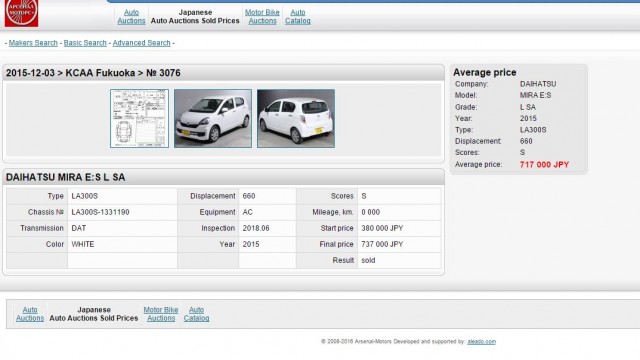640x360 pixels.
Task: Click the Arsenal Motors red logo
Action: [x=21, y=13]
